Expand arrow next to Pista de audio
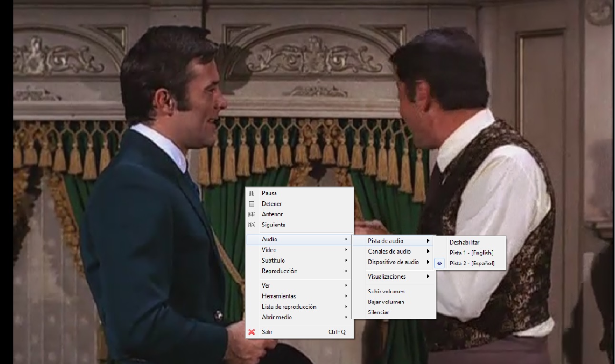This screenshot has height=364, width=615. [x=428, y=241]
